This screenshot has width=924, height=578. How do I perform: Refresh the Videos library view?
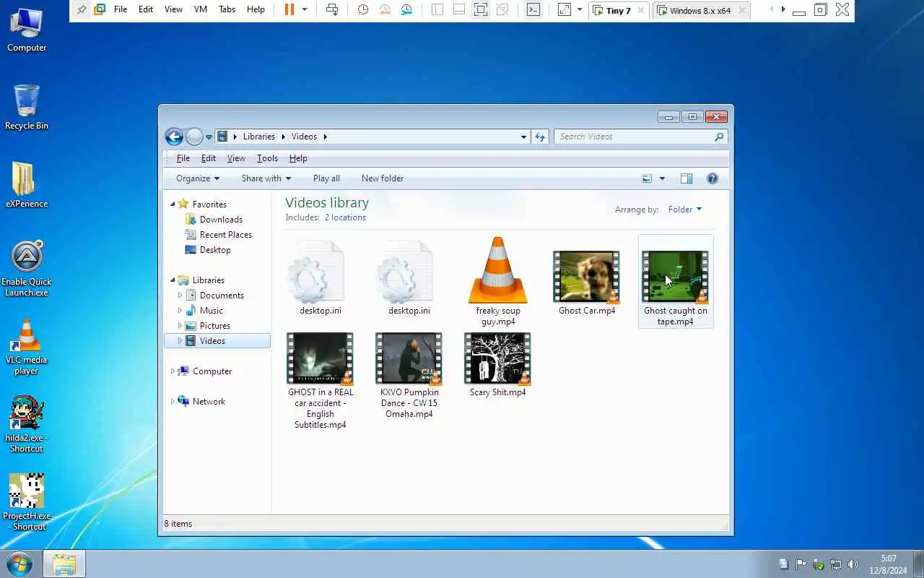[540, 137]
